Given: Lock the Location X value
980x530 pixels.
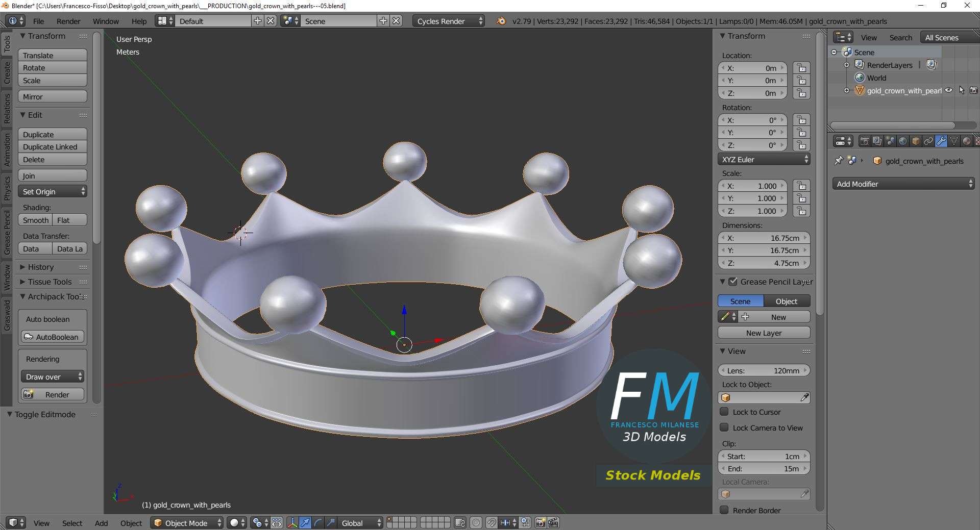Looking at the screenshot, I should click(x=802, y=68).
